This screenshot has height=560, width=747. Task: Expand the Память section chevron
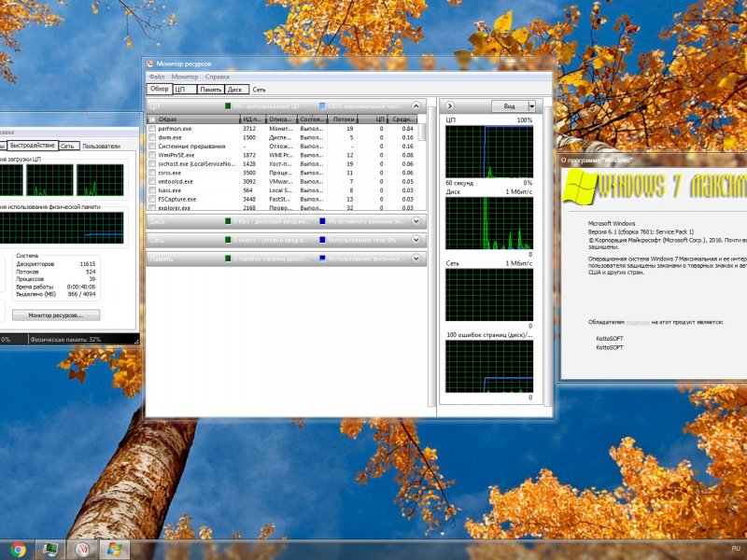tap(416, 259)
